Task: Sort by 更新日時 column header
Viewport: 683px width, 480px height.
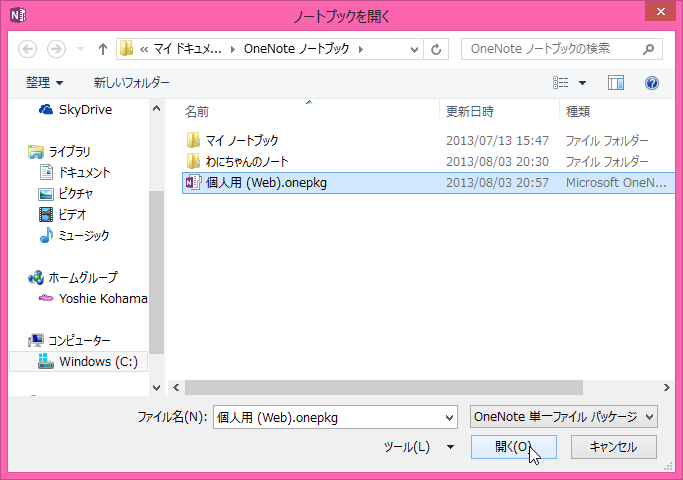Action: coord(470,112)
